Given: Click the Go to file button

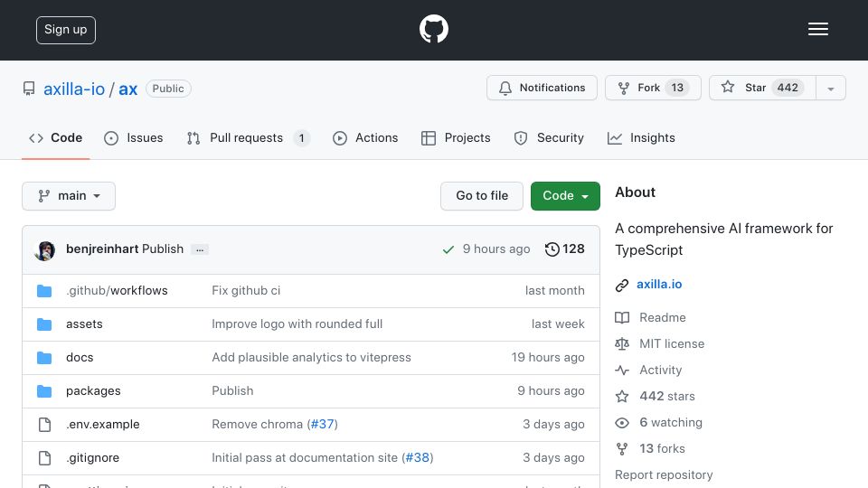Looking at the screenshot, I should pyautogui.click(x=482, y=196).
